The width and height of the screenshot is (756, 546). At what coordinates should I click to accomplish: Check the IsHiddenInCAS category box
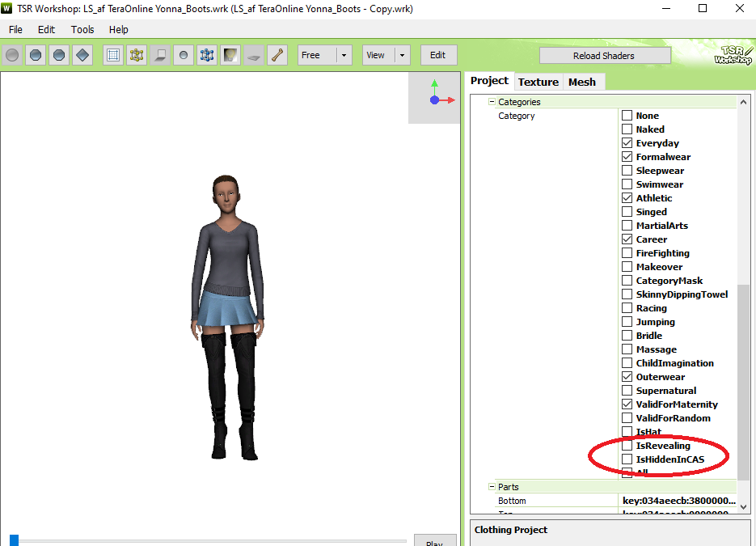pyautogui.click(x=627, y=459)
